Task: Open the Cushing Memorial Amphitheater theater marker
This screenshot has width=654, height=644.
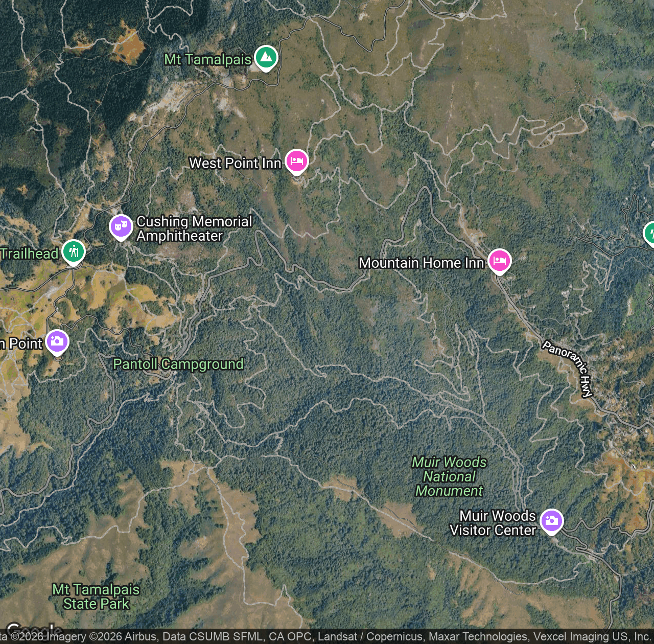Action: pyautogui.click(x=121, y=227)
